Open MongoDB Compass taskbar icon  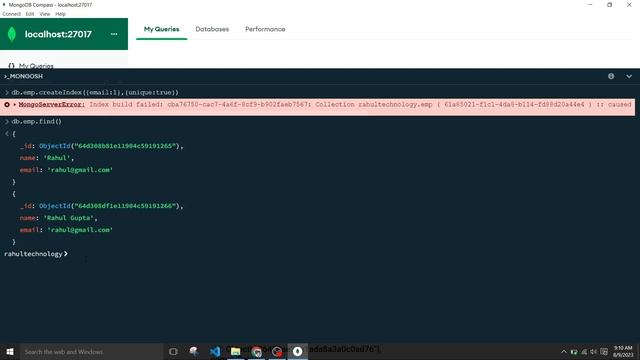[x=298, y=351]
